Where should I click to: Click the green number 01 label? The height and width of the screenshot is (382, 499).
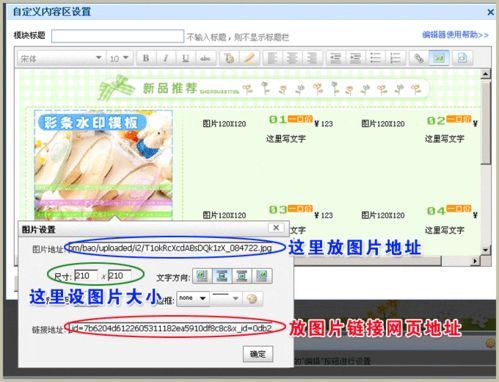coord(278,120)
